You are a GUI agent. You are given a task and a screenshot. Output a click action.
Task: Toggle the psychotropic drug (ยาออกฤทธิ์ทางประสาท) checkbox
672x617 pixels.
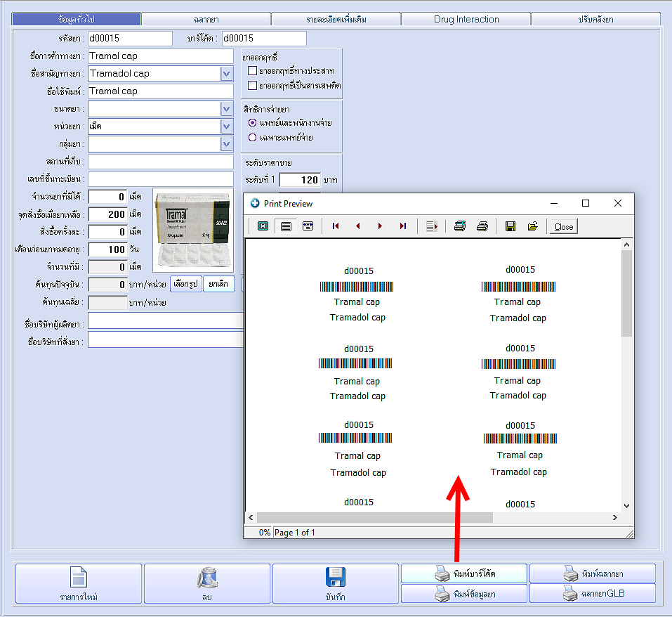(x=252, y=71)
